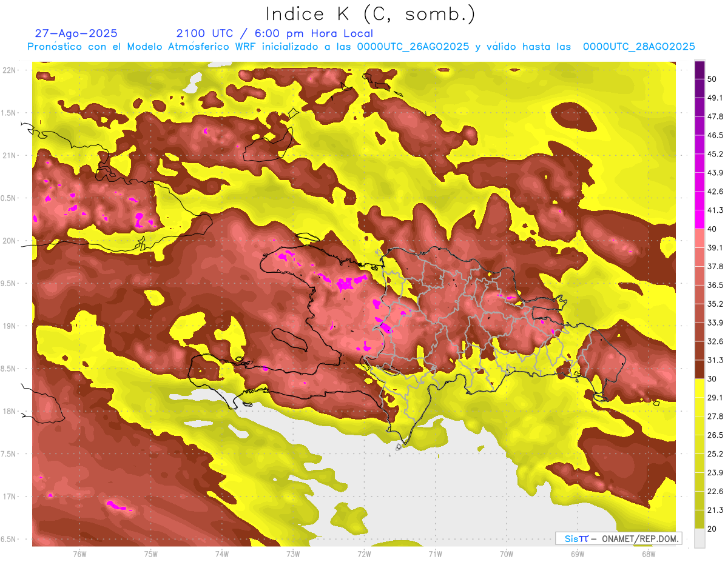Click the '35.2' color scale value
Viewport: 728px width, 562px height.
(715, 304)
